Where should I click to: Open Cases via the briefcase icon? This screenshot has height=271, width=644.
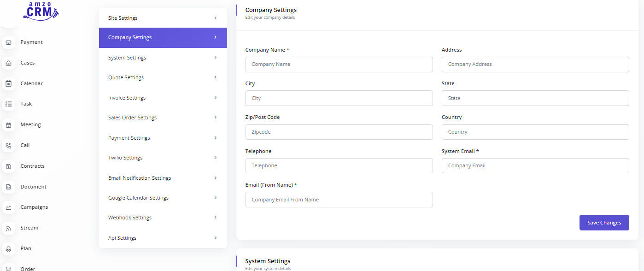8,63
